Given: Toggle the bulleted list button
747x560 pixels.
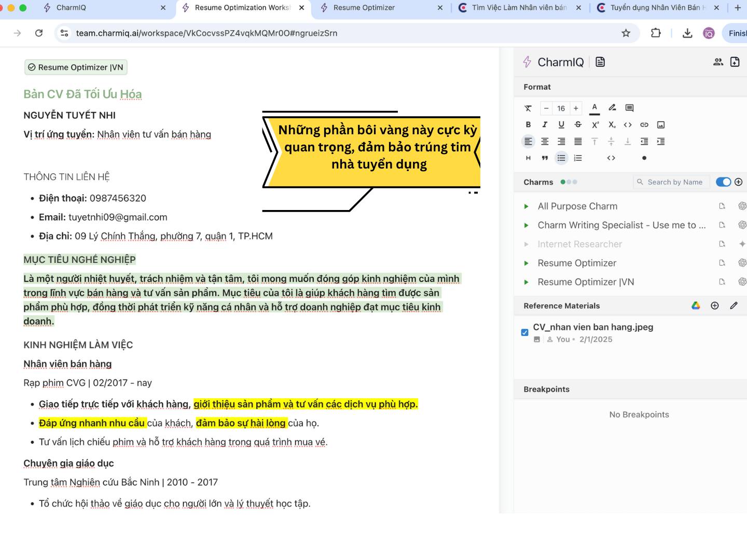Looking at the screenshot, I should [x=561, y=158].
